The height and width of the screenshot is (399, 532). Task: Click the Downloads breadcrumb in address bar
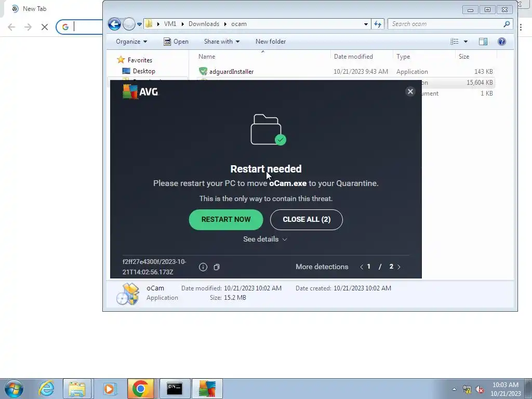tap(204, 24)
